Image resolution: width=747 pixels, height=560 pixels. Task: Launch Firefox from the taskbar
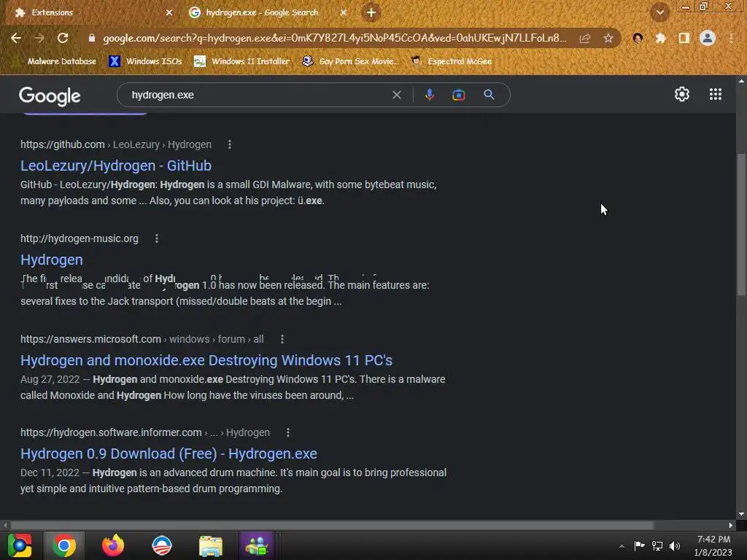113,545
